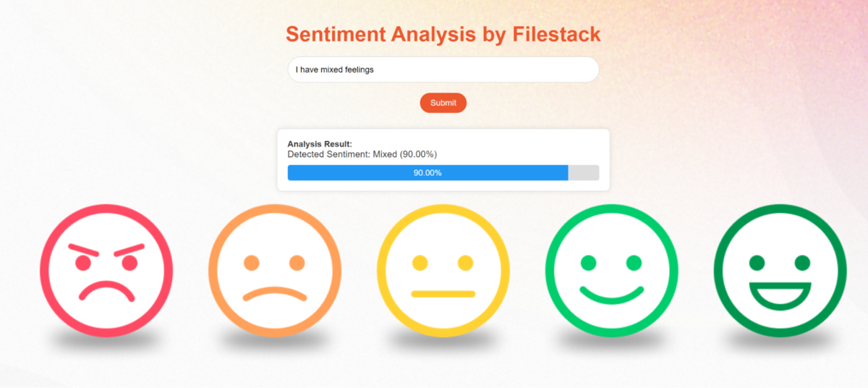Choose the yellow neutral face emoji
The height and width of the screenshot is (388, 868).
[443, 270]
